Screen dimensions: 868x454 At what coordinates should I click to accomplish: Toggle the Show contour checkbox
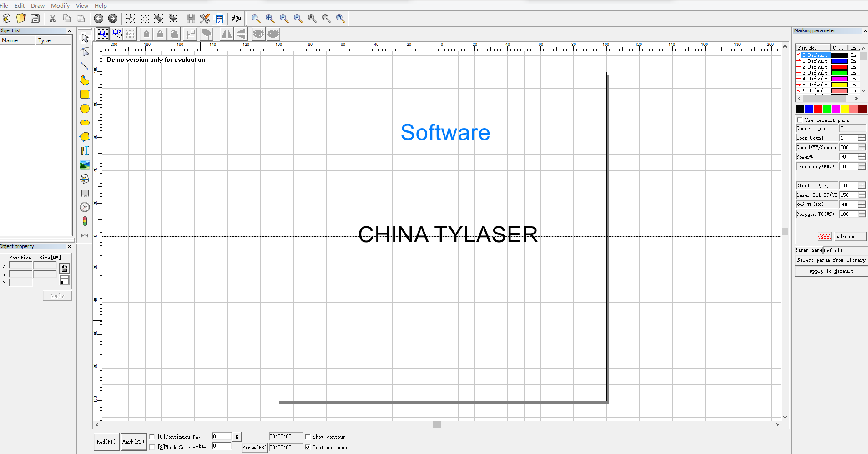point(308,437)
